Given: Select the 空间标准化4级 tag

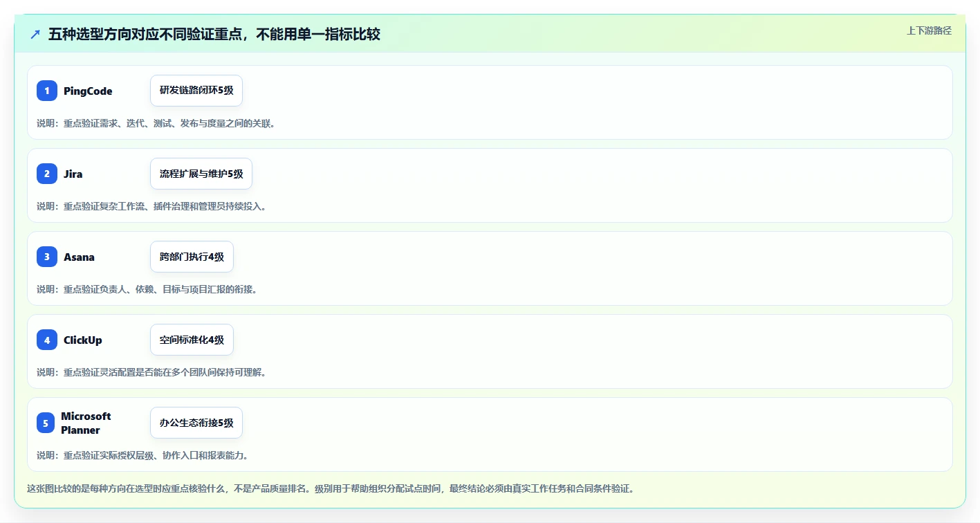Looking at the screenshot, I should click(x=192, y=340).
